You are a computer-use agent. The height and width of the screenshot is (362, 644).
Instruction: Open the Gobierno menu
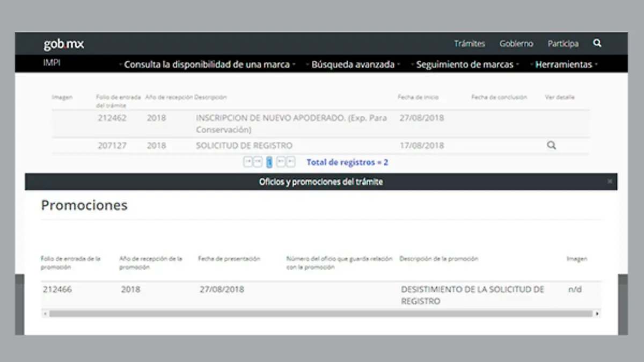(516, 44)
